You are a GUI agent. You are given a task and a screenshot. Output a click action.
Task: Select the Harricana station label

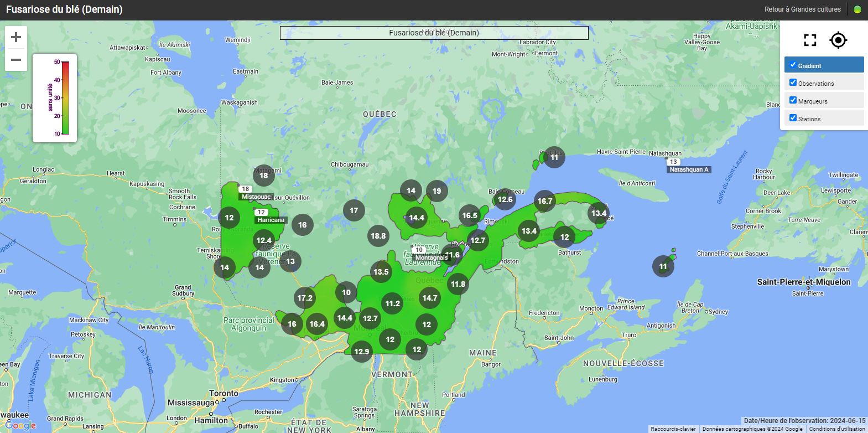271,220
